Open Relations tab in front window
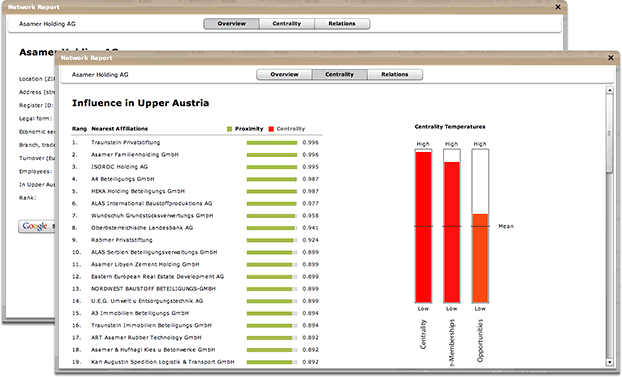 pos(395,74)
